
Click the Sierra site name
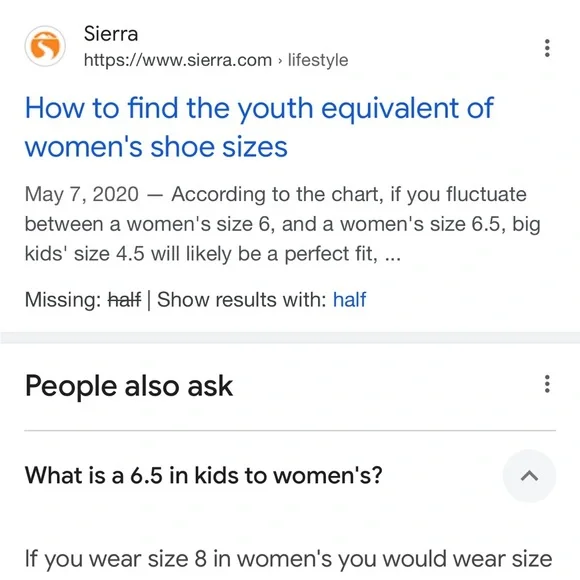(x=111, y=34)
